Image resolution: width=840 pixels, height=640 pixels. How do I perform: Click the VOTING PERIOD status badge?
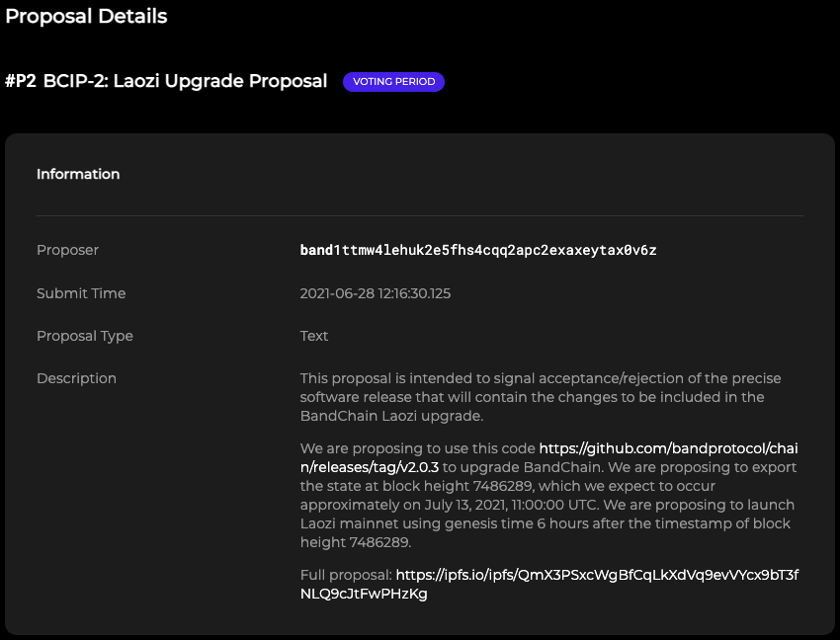[393, 82]
